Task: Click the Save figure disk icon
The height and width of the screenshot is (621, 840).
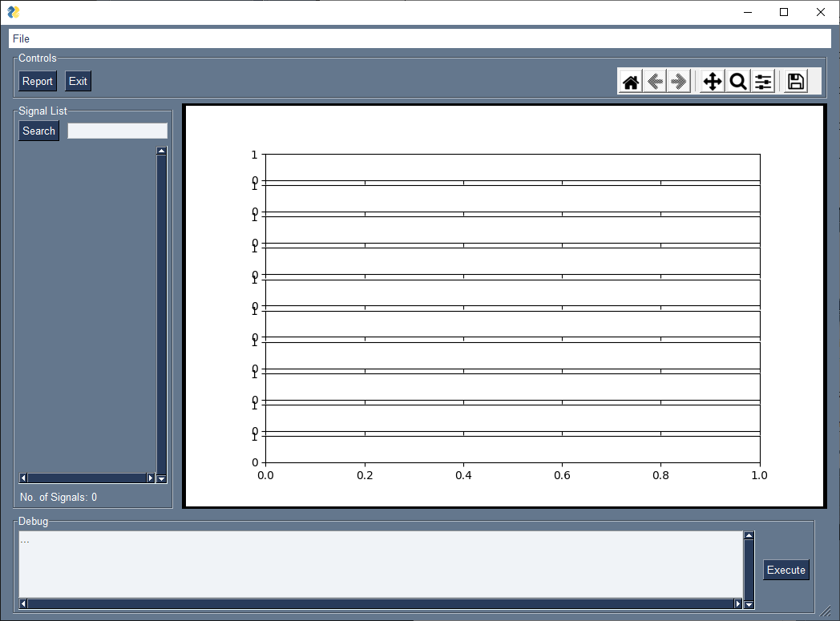Action: (x=794, y=81)
